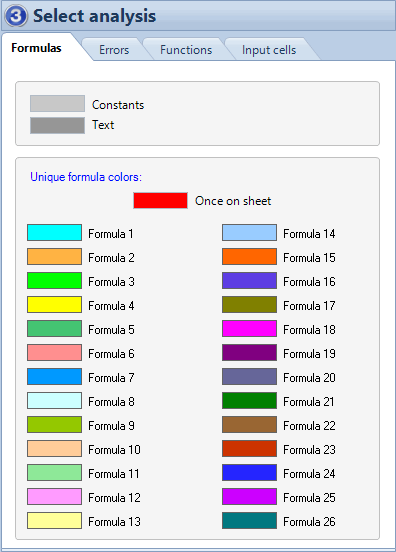
Task: Click the teal Formula 26 swatch
Action: point(249,520)
